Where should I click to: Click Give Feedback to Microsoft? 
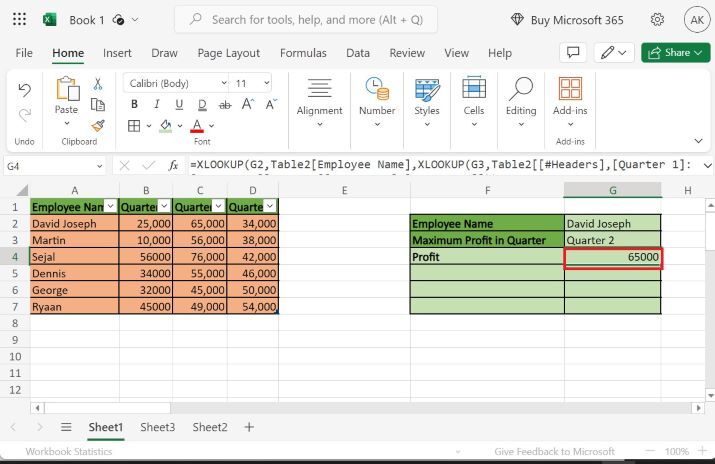(x=554, y=452)
